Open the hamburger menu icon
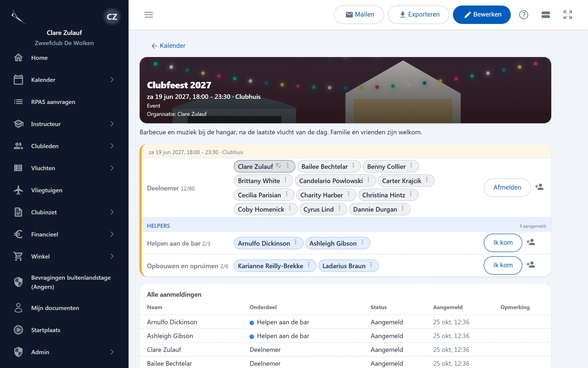 [149, 14]
